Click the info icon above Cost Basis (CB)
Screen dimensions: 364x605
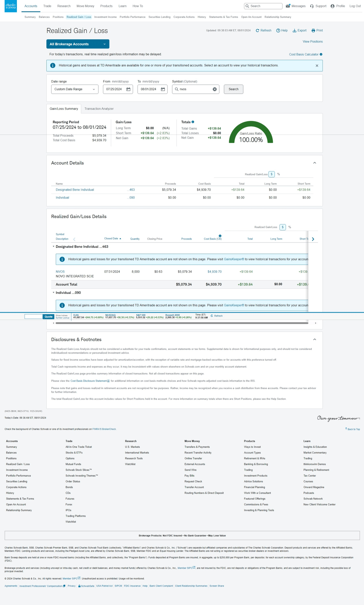tap(220, 236)
